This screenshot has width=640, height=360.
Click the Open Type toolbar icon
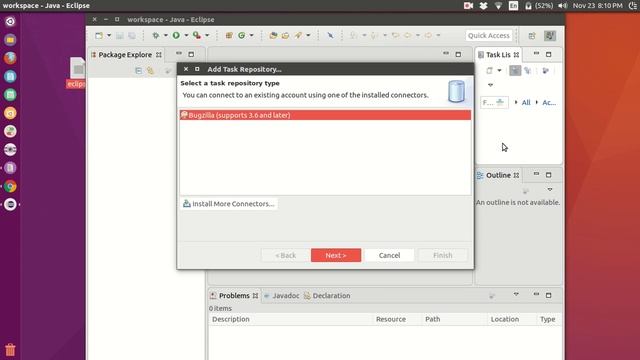click(x=273, y=36)
